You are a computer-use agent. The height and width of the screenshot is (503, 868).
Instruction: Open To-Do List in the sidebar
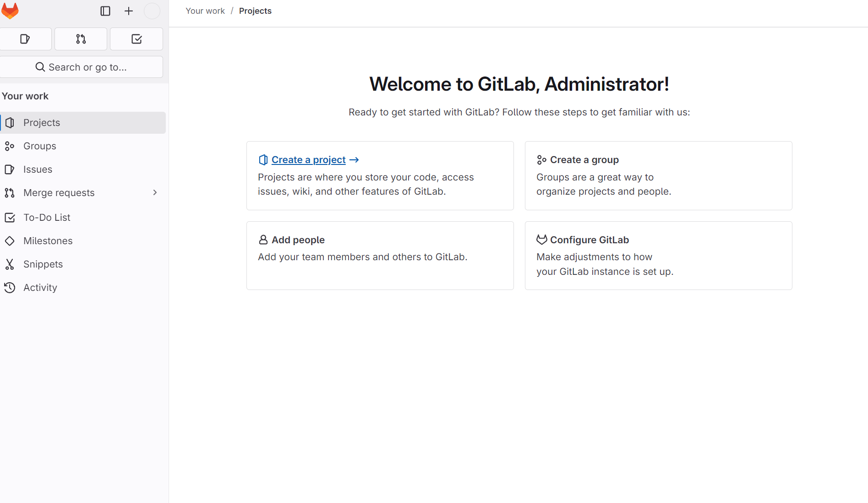[83, 218]
